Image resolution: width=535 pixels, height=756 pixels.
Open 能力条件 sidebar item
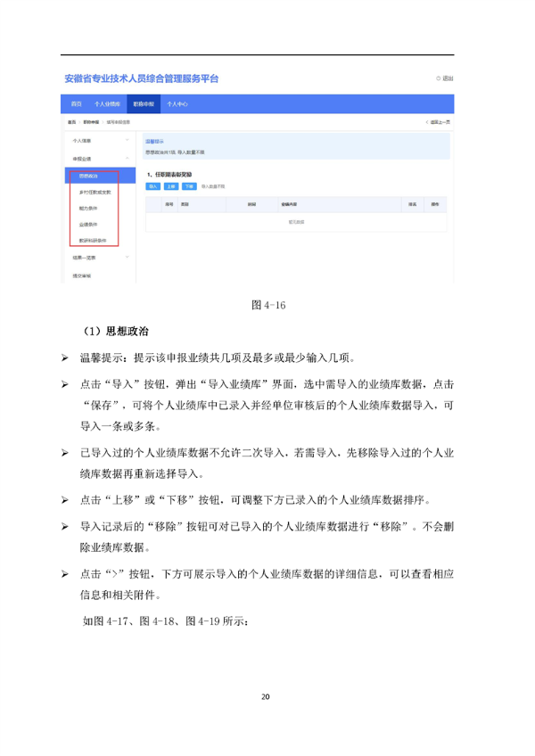click(89, 208)
